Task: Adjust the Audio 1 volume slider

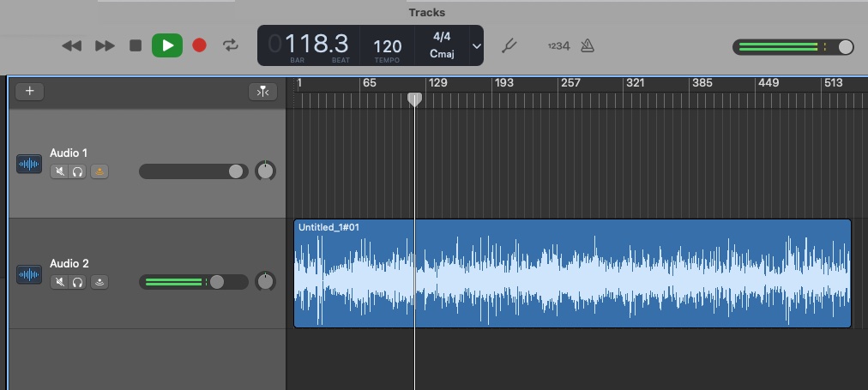Action: [x=193, y=171]
